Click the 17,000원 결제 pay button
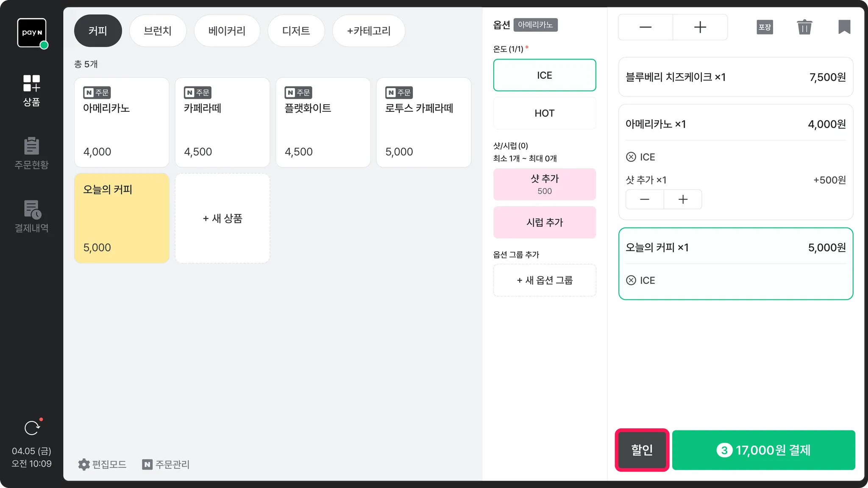The height and width of the screenshot is (488, 868). click(763, 450)
